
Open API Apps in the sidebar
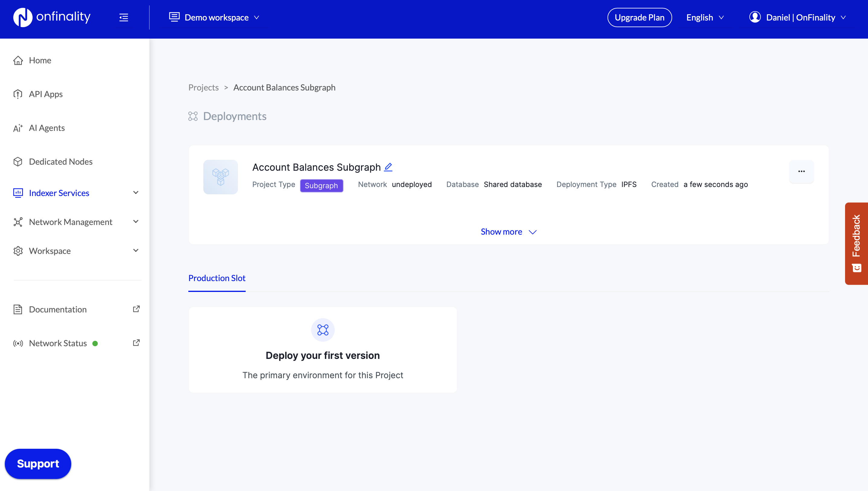click(x=46, y=94)
